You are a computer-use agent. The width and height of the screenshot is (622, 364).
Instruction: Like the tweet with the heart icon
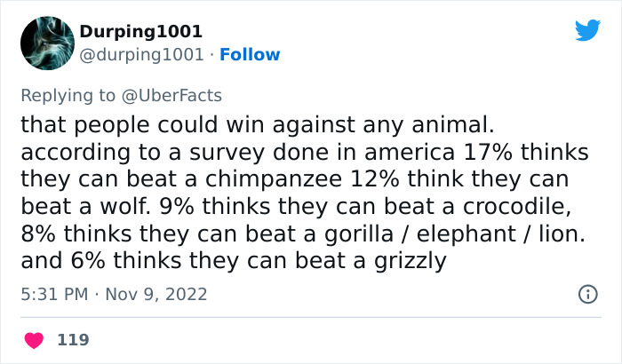tap(35, 340)
